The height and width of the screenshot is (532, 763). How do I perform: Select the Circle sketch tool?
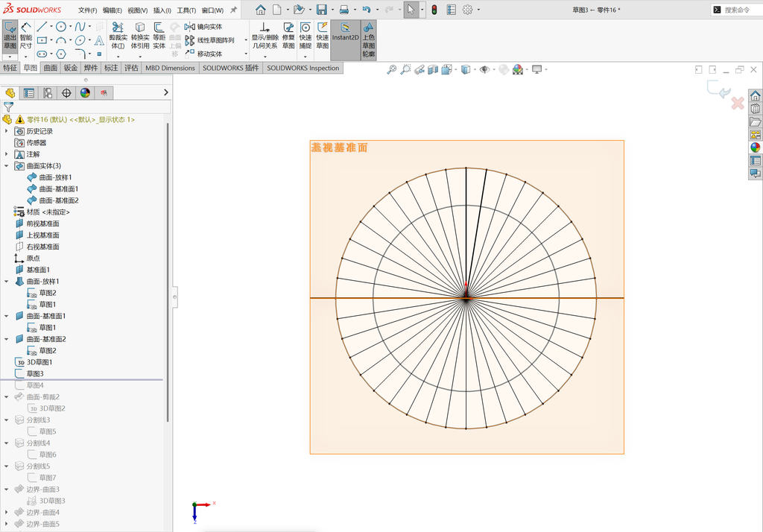(x=61, y=27)
